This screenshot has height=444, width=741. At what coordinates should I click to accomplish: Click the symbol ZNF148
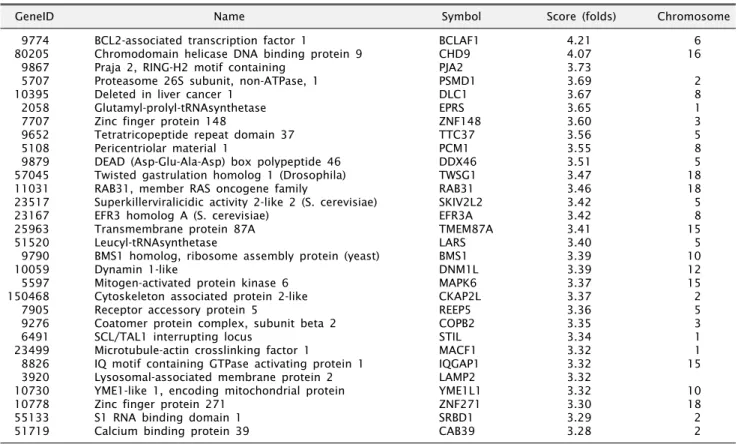pyautogui.click(x=459, y=121)
